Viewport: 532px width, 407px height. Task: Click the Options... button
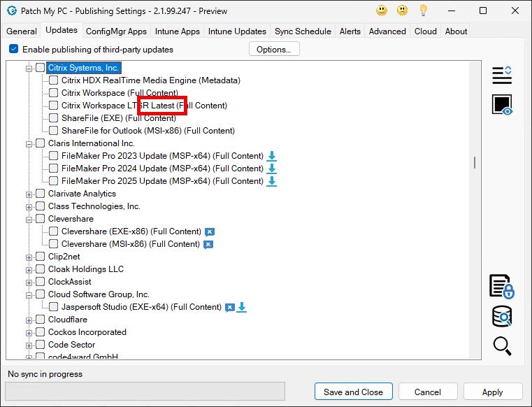tap(274, 49)
